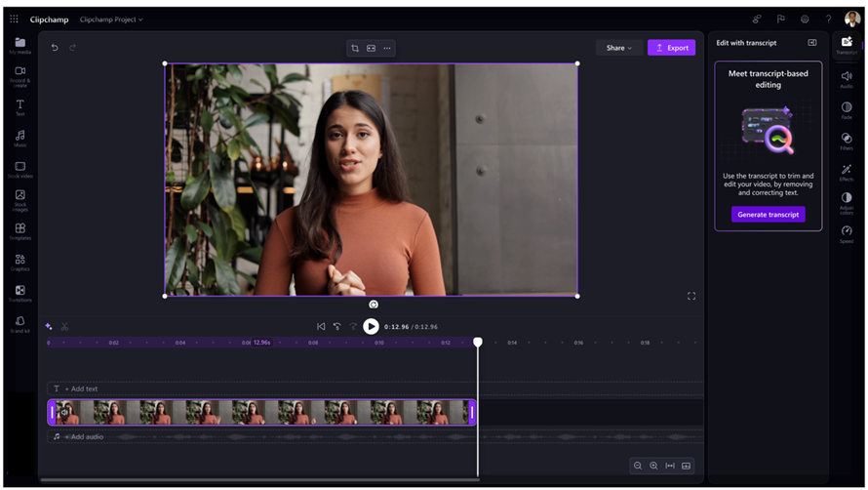
Task: Open the Stock video library
Action: [20, 170]
